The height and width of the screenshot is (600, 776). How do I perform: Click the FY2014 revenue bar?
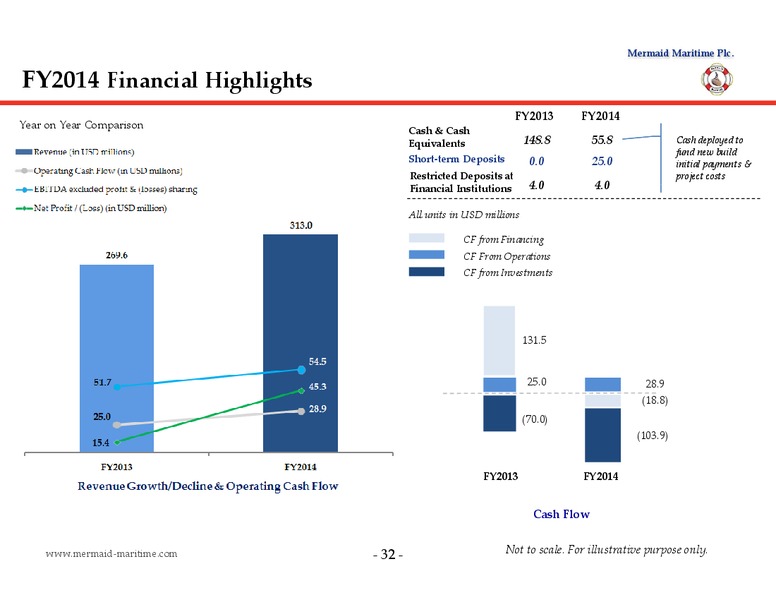300,343
